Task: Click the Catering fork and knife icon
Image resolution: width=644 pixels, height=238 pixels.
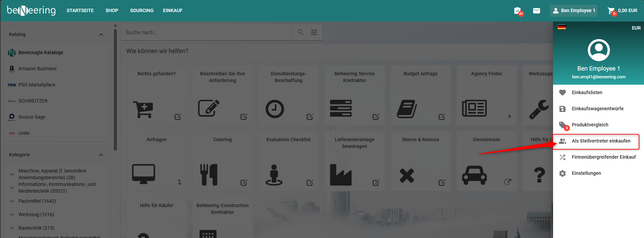Action: 209,175
